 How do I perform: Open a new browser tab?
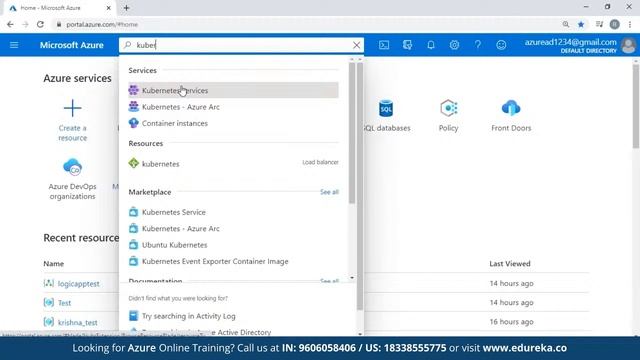[x=127, y=8]
